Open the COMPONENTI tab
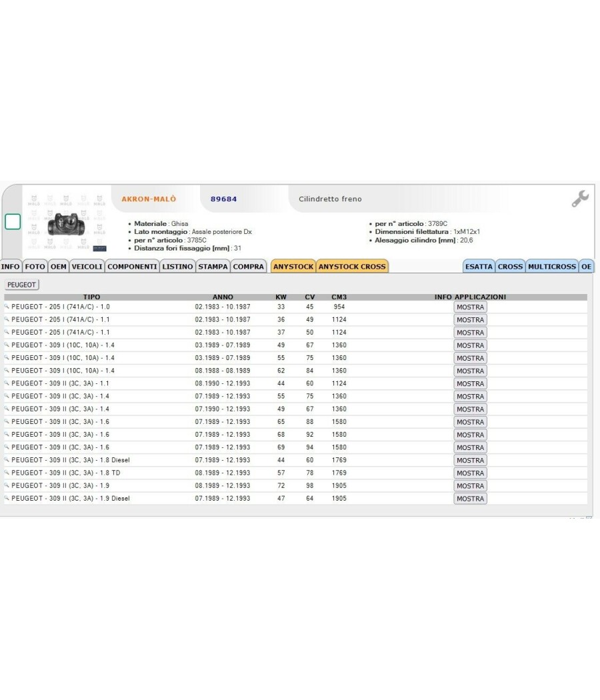The width and height of the screenshot is (600, 700). 132,267
